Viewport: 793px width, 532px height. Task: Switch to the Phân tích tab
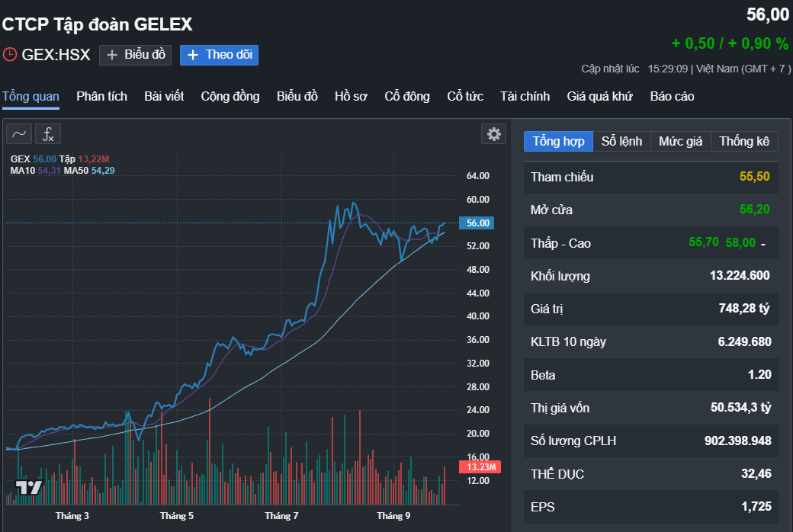(x=101, y=96)
